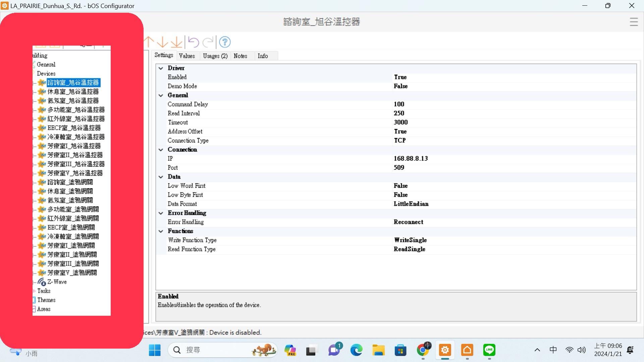Image resolution: width=644 pixels, height=362 pixels.
Task: Click the Windows search box
Action: point(215,350)
